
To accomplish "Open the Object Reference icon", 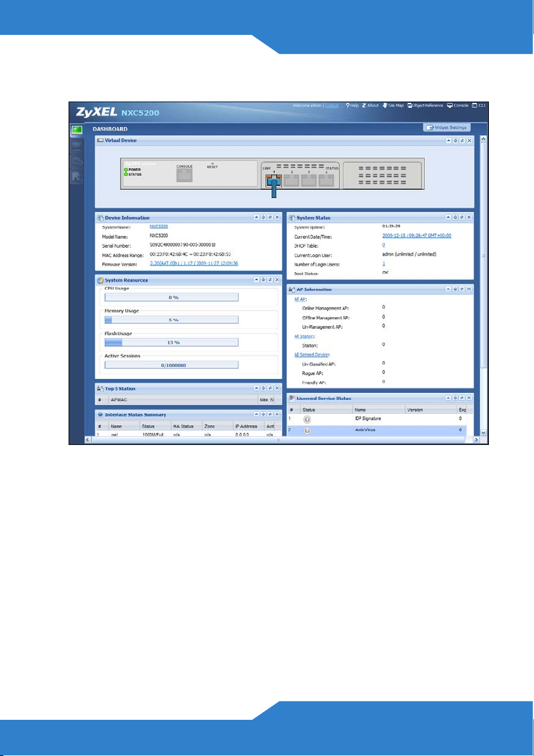I will pos(410,105).
